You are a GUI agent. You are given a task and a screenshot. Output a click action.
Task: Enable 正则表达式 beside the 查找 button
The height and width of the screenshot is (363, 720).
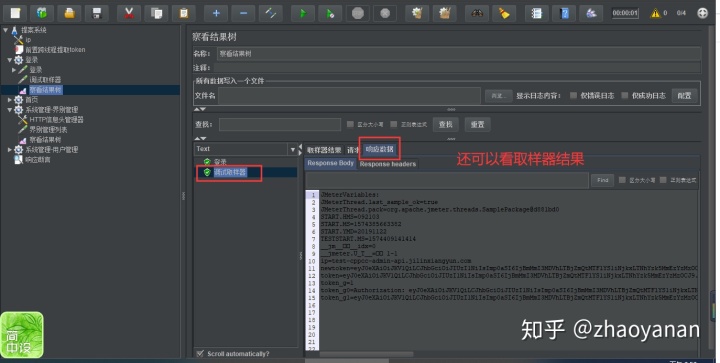click(394, 124)
